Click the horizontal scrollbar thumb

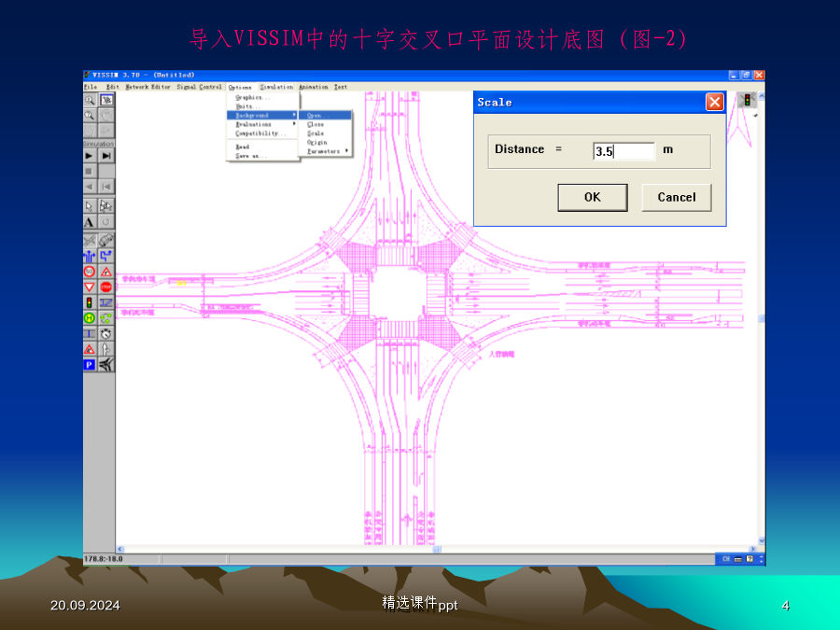point(437,549)
